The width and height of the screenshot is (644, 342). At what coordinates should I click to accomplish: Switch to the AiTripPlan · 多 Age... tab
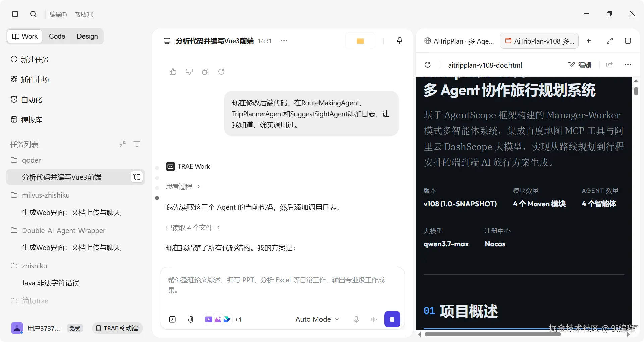459,41
